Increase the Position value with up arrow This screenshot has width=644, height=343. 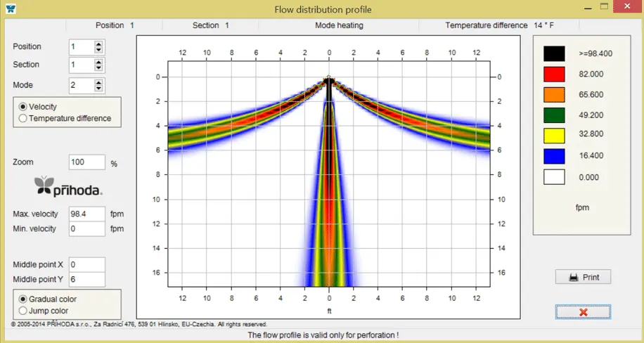[98, 44]
